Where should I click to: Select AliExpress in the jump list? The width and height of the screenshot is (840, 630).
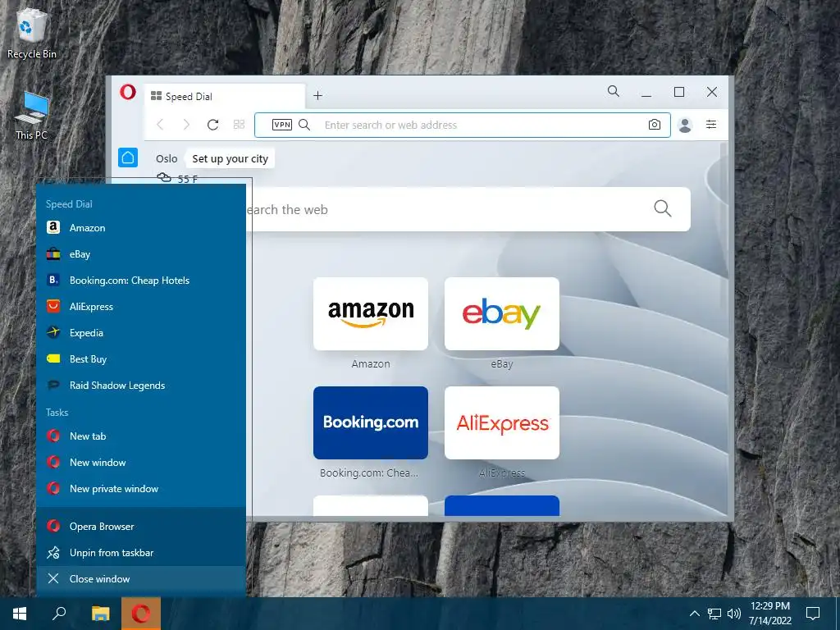[x=141, y=307]
